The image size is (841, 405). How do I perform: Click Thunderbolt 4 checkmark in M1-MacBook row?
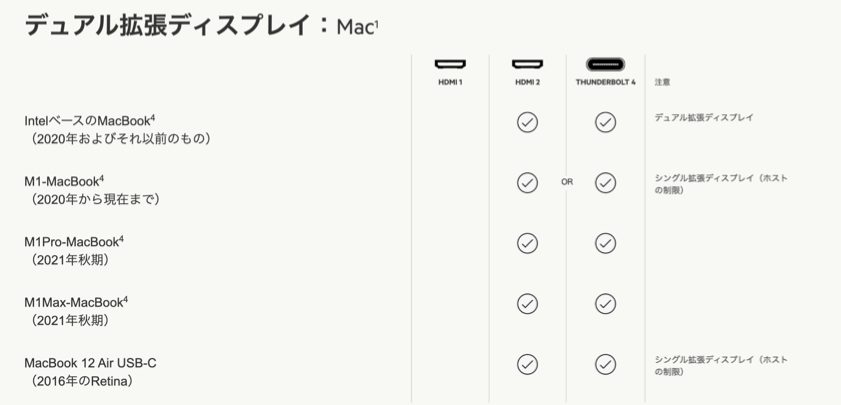[x=606, y=183]
